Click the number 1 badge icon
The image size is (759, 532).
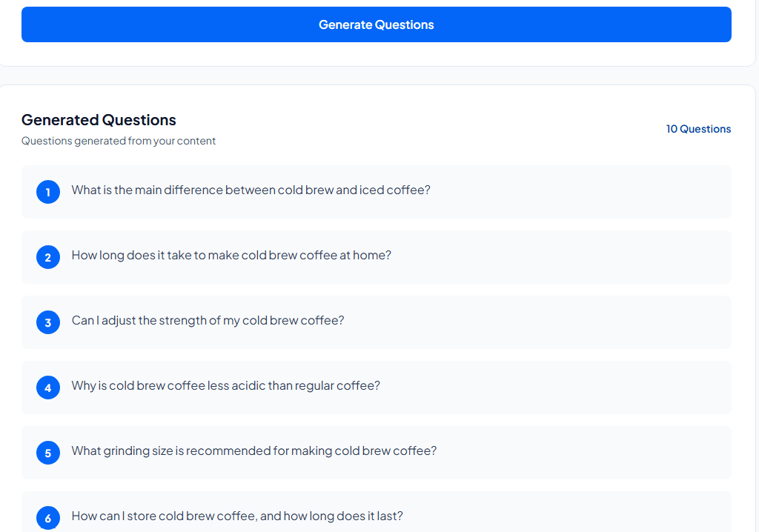click(48, 192)
